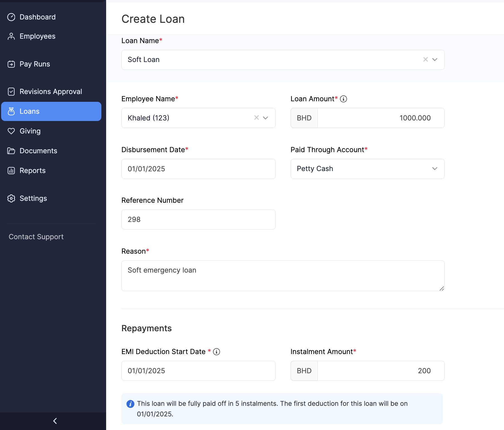Click the Reports chart icon
This screenshot has width=504, height=430.
11,170
